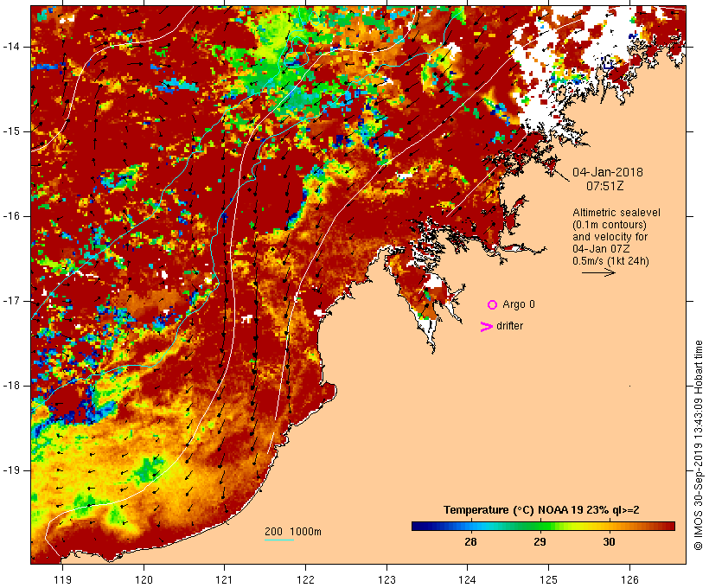Viewport: 709px width, 588px height.
Task: Click the 0.5m/s velocity scale arrow
Action: click(x=598, y=272)
